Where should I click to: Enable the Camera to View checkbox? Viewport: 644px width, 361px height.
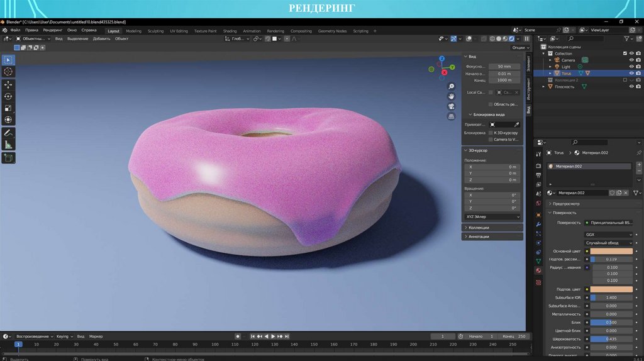point(491,140)
